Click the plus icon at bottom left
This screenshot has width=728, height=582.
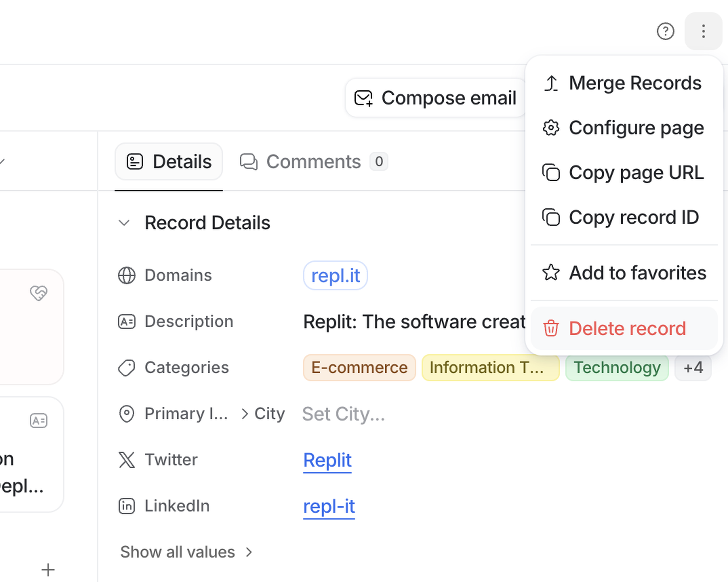48,570
